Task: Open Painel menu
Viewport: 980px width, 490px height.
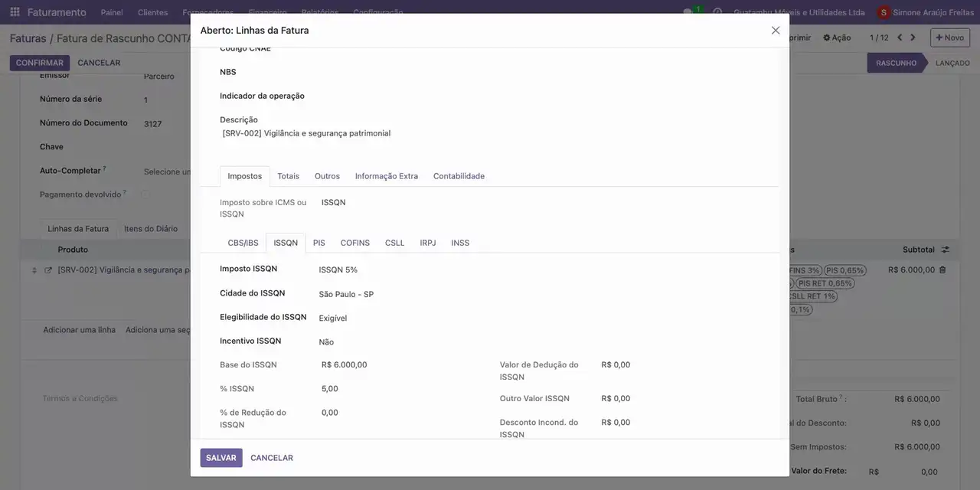Action: point(112,12)
